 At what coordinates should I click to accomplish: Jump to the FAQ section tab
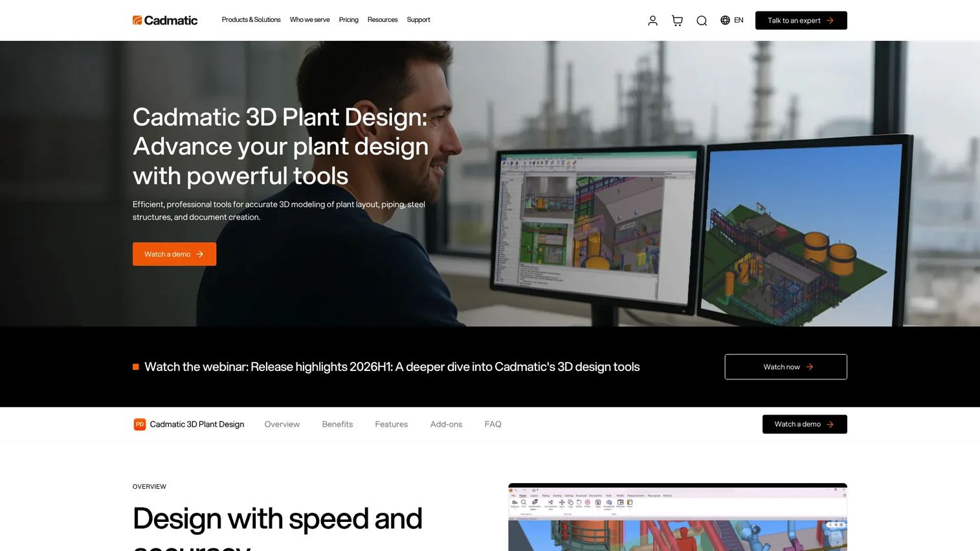pos(493,424)
